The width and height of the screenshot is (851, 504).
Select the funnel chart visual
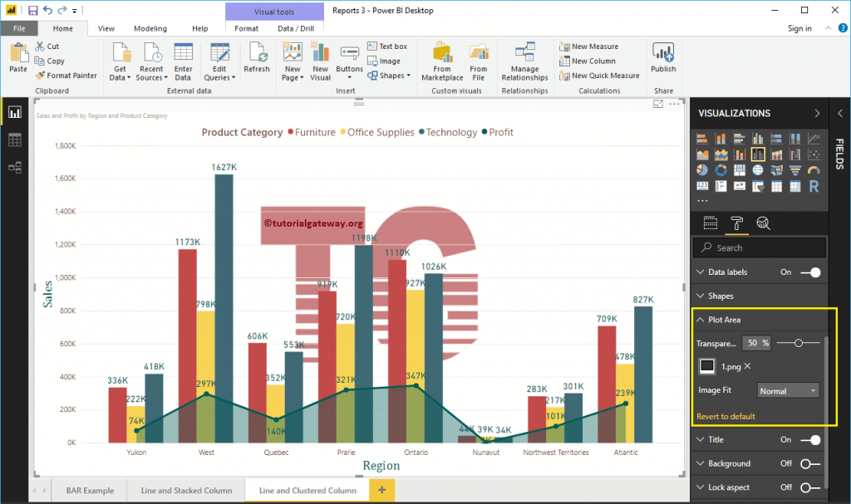point(794,169)
